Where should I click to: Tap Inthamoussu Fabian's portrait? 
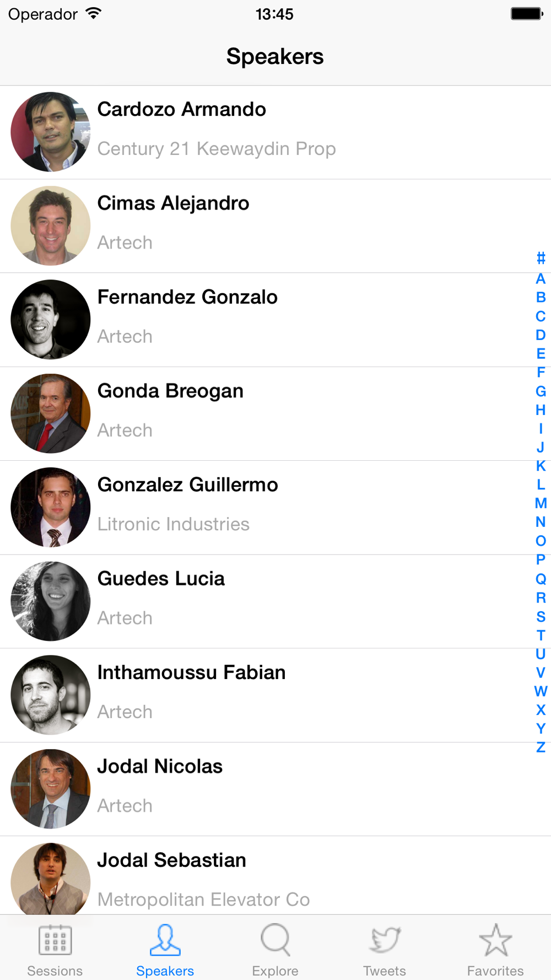[x=51, y=695]
